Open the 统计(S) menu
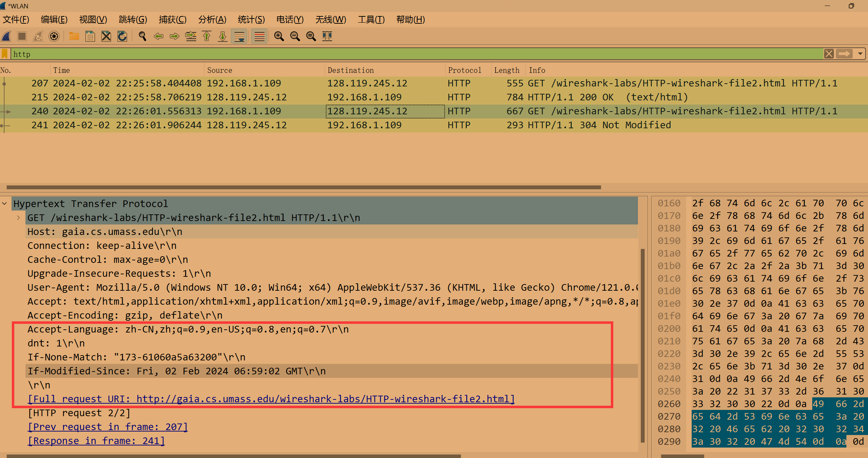 click(251, 20)
